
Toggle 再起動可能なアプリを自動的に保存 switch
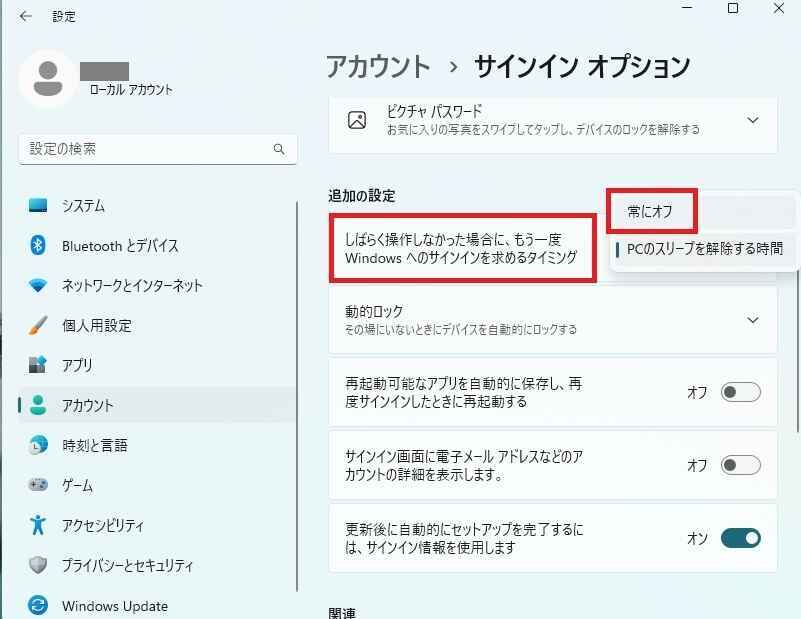[741, 392]
